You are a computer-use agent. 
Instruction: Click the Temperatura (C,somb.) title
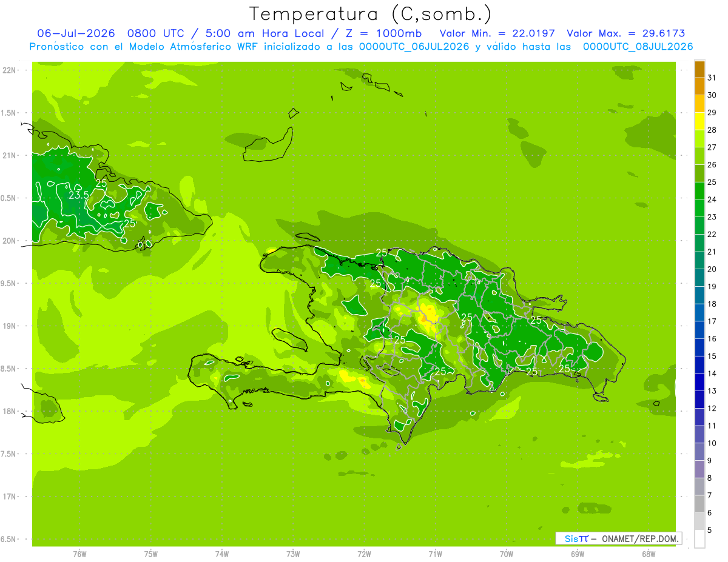tap(371, 13)
